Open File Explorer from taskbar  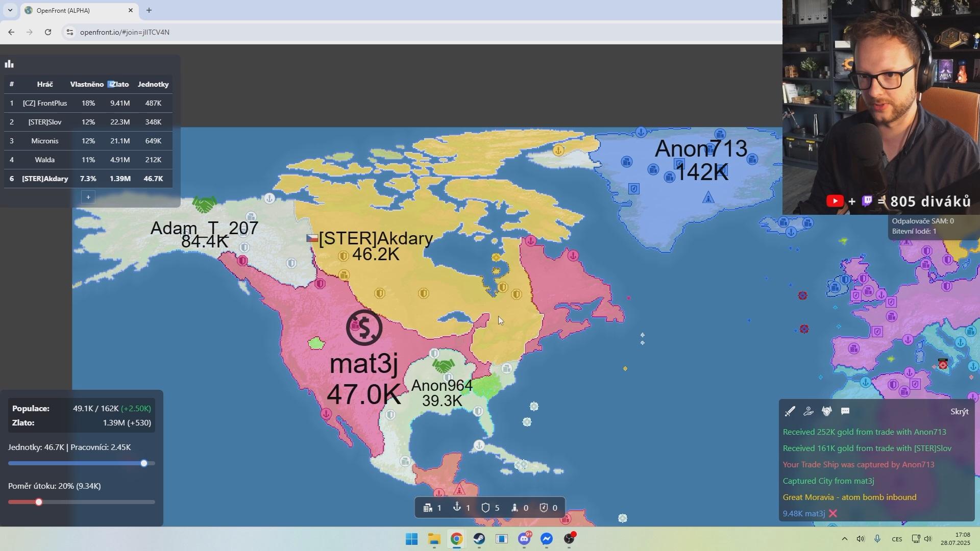coord(434,539)
